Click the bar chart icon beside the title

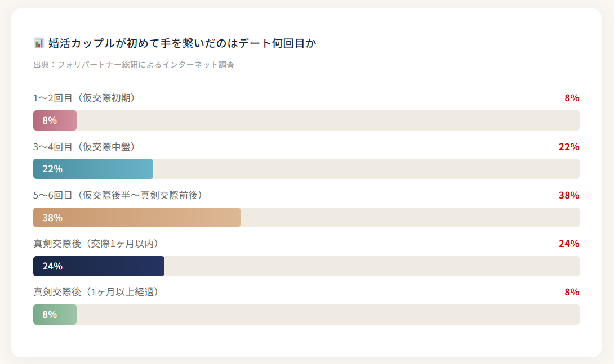point(39,43)
